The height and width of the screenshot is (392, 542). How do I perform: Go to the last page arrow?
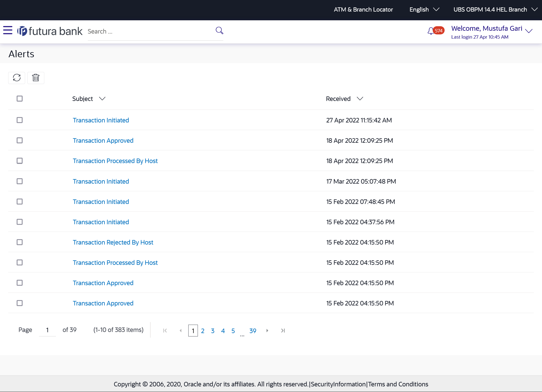click(283, 331)
